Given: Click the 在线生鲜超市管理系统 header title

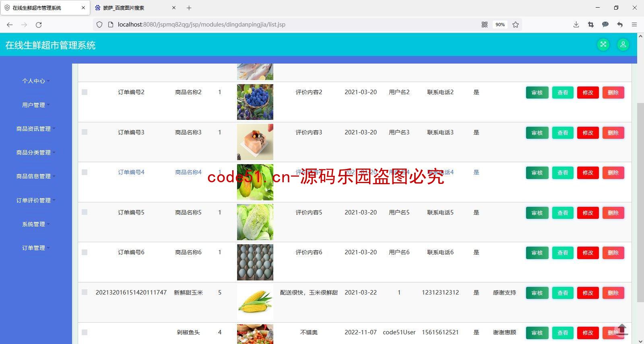Looking at the screenshot, I should pyautogui.click(x=50, y=45).
